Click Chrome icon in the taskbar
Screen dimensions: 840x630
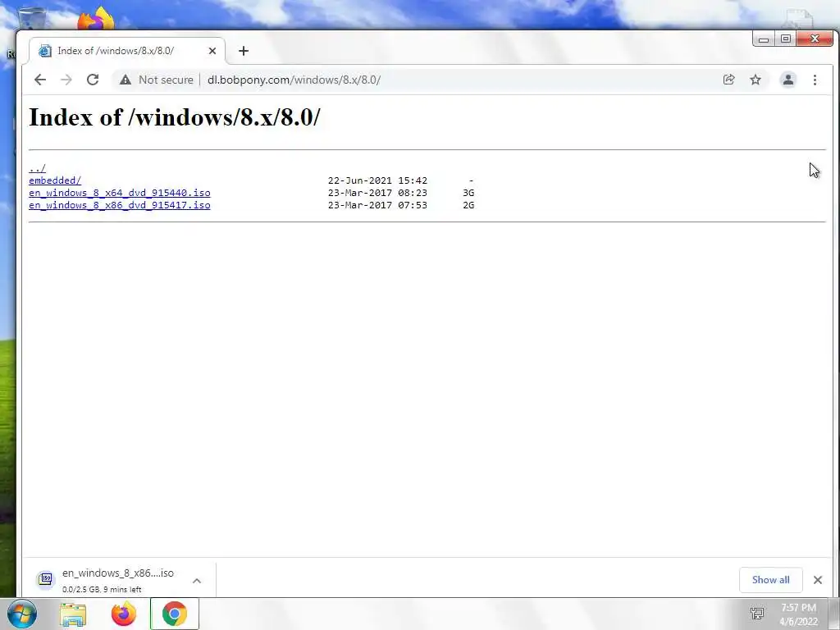click(x=175, y=614)
